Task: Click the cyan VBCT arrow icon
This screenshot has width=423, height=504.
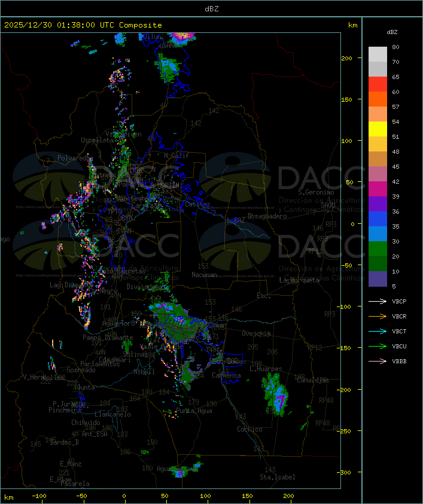Action: 378,331
